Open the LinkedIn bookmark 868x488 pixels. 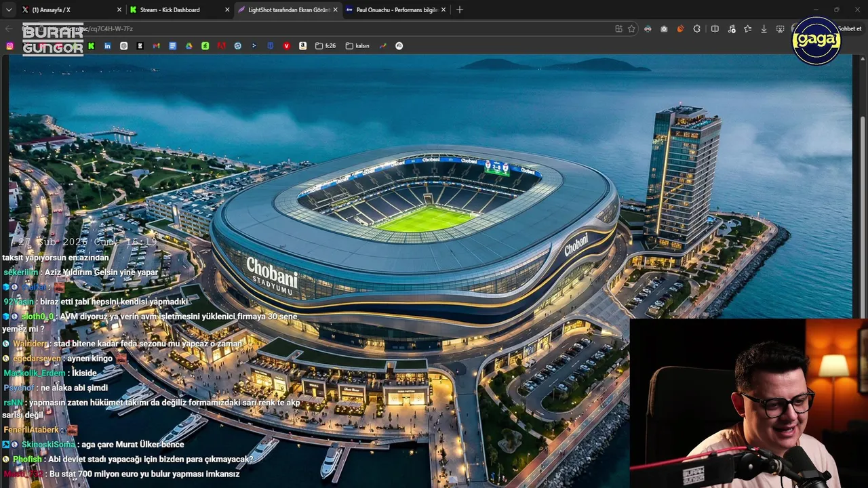pos(107,45)
